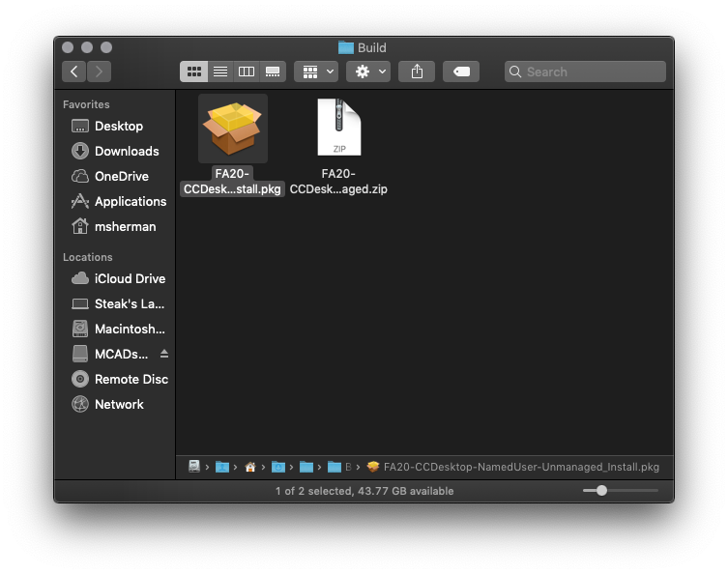Close the Build Finder window
Viewport: 728px width, 574px height.
[68, 47]
